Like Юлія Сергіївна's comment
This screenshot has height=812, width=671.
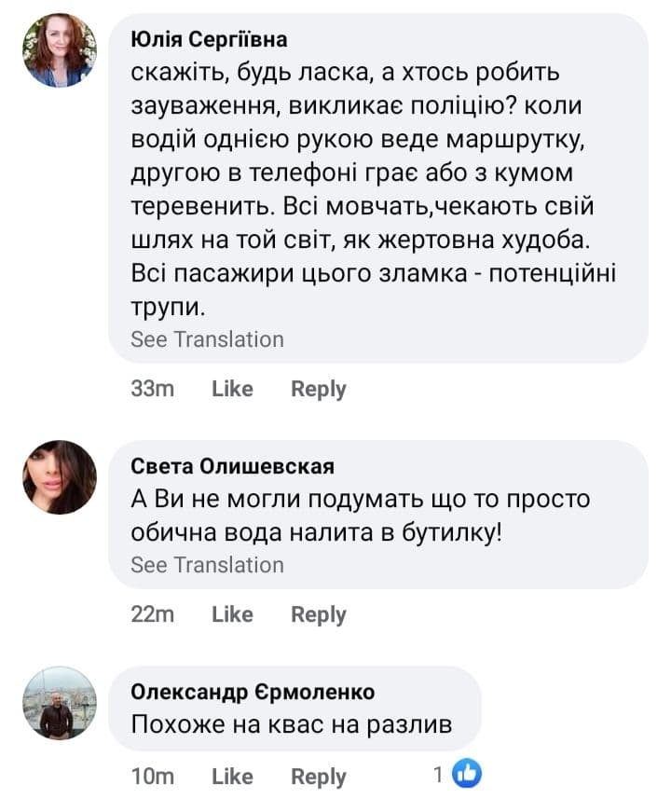pyautogui.click(x=232, y=389)
